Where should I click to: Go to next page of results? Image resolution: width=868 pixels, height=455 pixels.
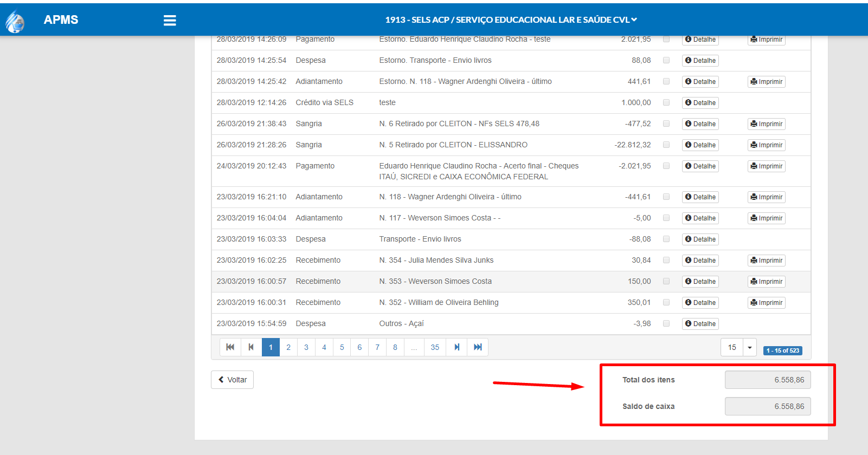pos(457,347)
